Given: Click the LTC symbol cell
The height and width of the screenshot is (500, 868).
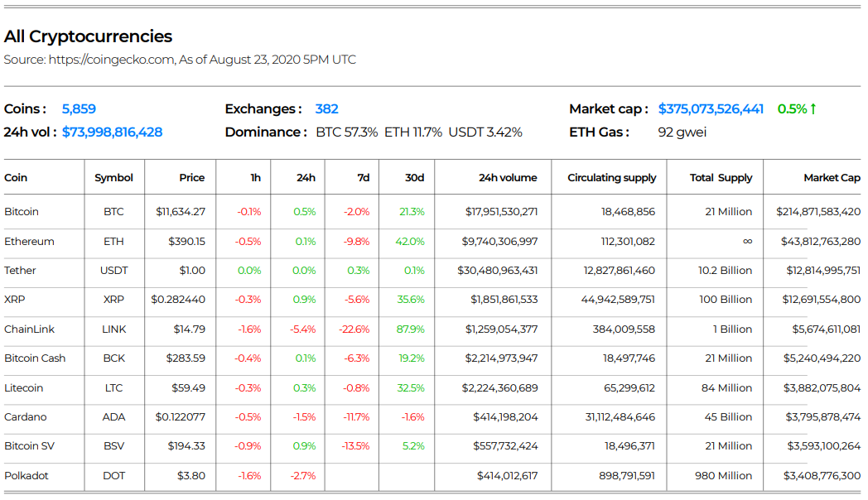Looking at the screenshot, I should [x=113, y=387].
